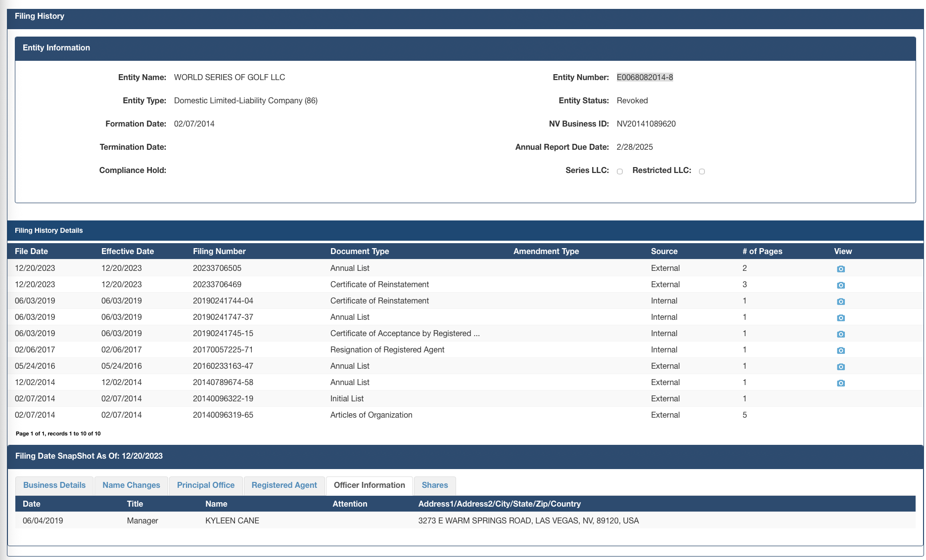Click Certificate of Acceptance by Registered ... text
Viewport: 926px width, 560px height.
pyautogui.click(x=405, y=333)
